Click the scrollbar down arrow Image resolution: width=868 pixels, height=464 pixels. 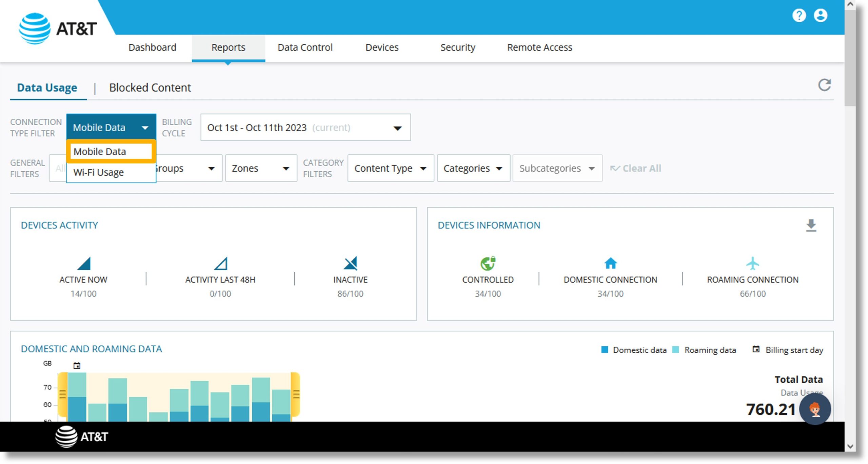coord(850,447)
